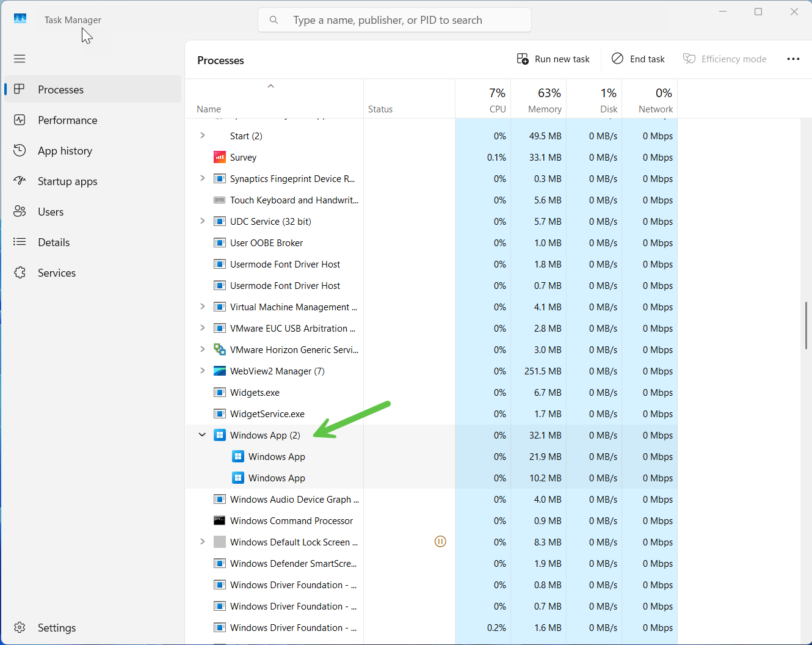Expand WebView2 Manager (7) group

[203, 371]
